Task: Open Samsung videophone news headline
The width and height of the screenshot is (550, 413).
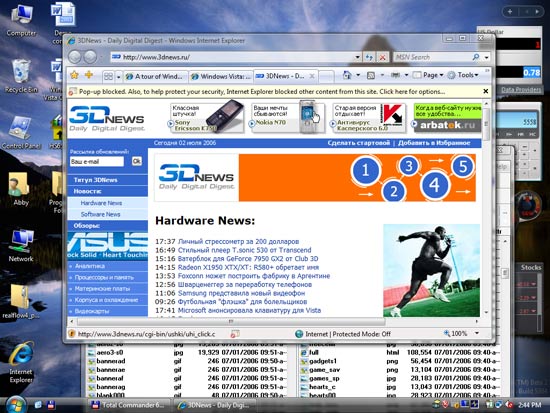Action: 241,293
